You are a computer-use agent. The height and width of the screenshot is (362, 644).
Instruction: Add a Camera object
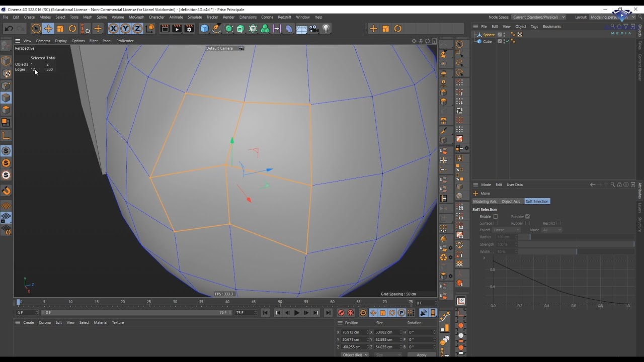pos(314,29)
